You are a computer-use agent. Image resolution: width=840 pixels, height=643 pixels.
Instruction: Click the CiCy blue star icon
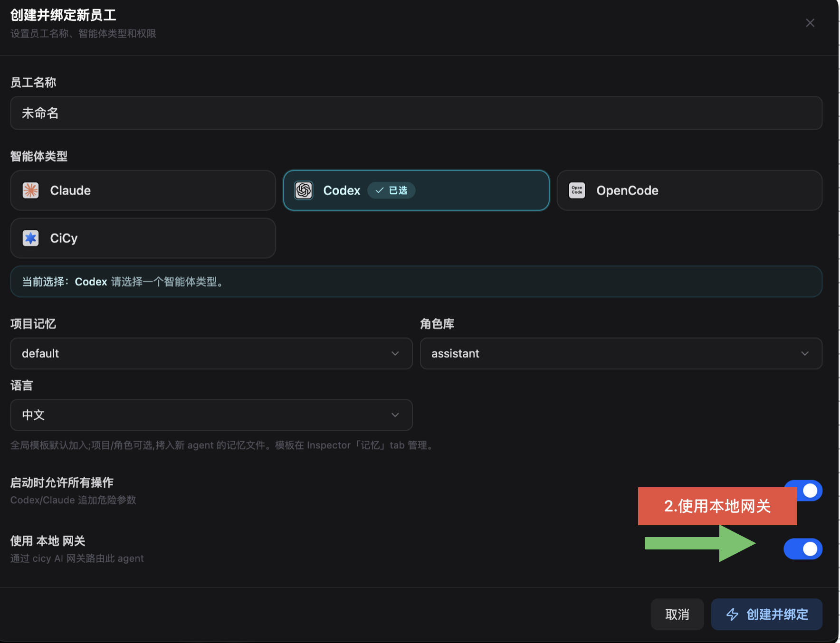pyautogui.click(x=31, y=238)
